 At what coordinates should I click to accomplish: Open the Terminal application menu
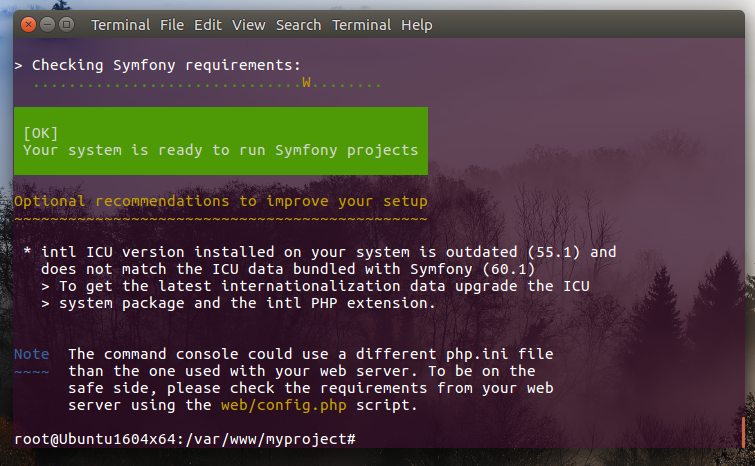(120, 25)
